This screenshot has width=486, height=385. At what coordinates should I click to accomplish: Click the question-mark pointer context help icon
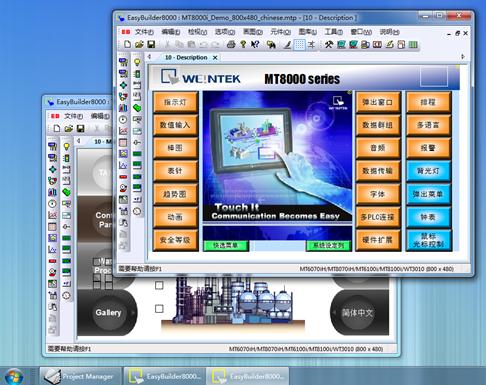pyautogui.click(x=255, y=44)
